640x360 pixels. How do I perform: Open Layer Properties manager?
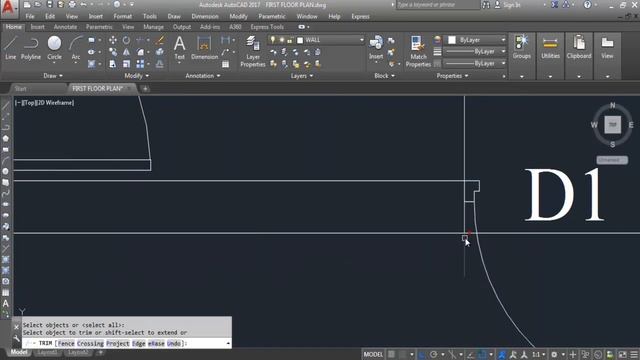(x=253, y=51)
